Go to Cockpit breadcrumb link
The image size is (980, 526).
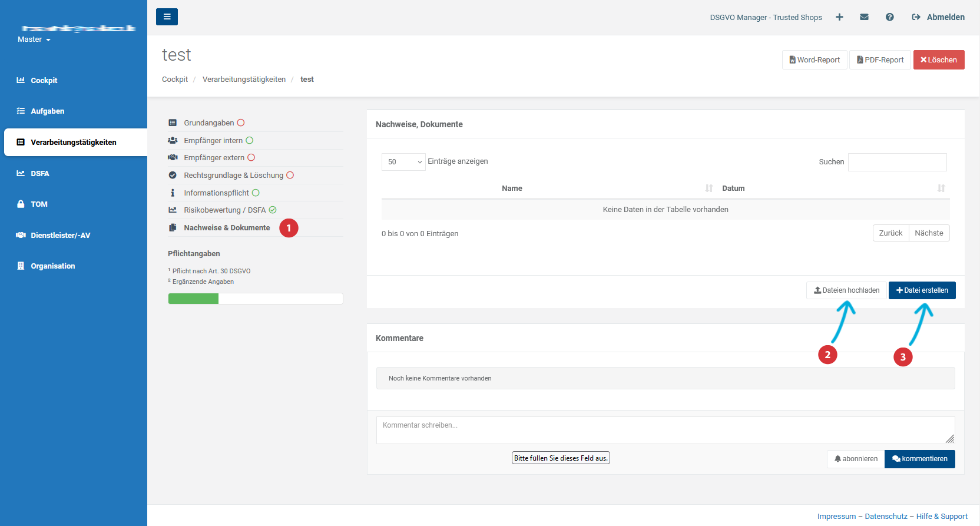[175, 80]
